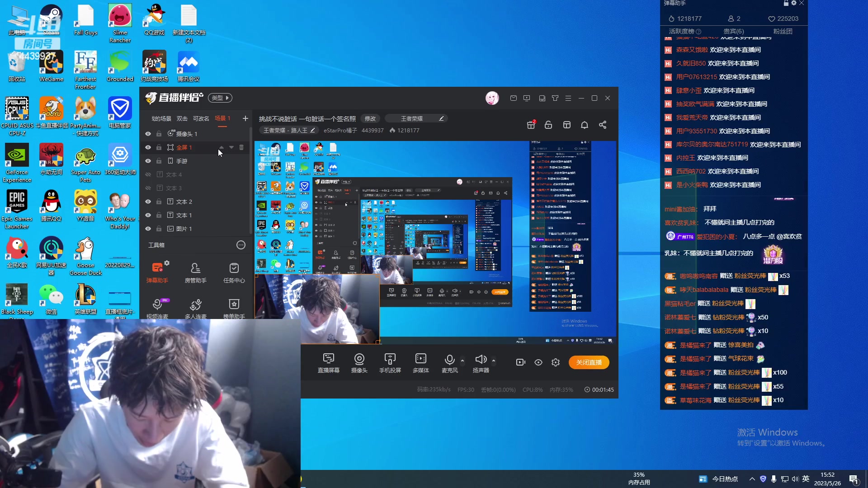Screen dimensions: 868x488
Task: Open the 任务中心 task center
Action: (234, 272)
